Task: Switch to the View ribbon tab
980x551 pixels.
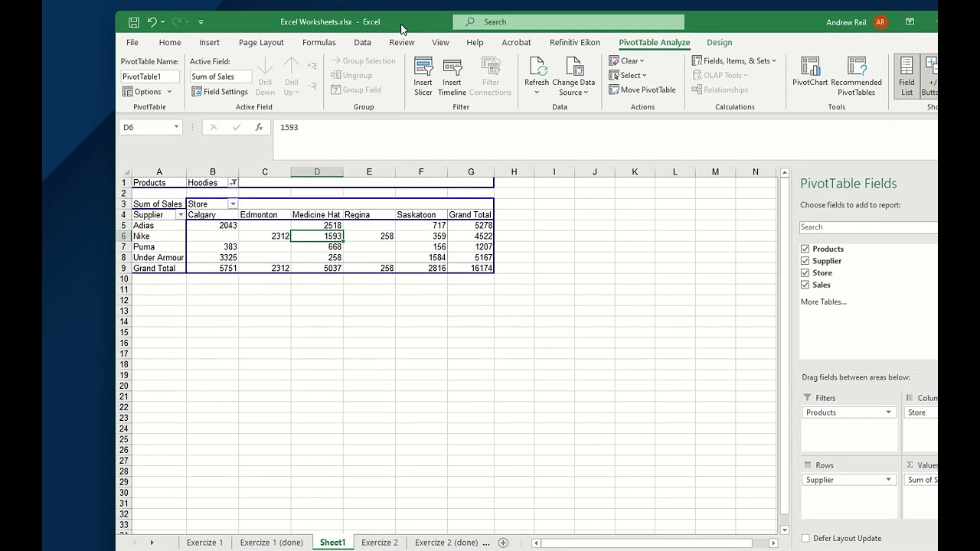Action: (x=440, y=42)
